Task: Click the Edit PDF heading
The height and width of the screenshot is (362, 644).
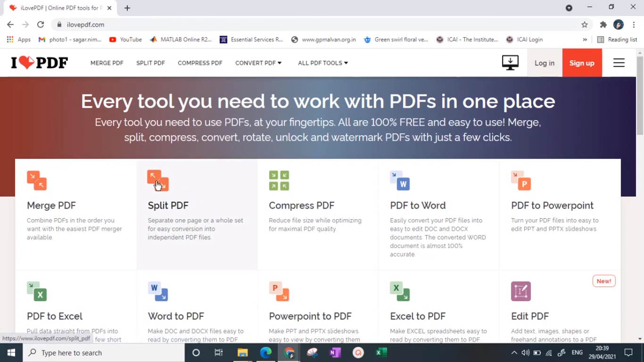Action: 530,316
